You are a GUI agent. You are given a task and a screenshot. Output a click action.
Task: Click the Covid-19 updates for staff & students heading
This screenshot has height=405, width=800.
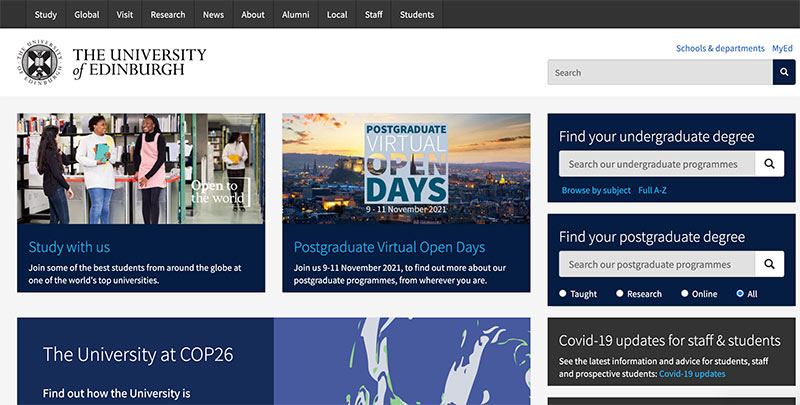pyautogui.click(x=669, y=340)
